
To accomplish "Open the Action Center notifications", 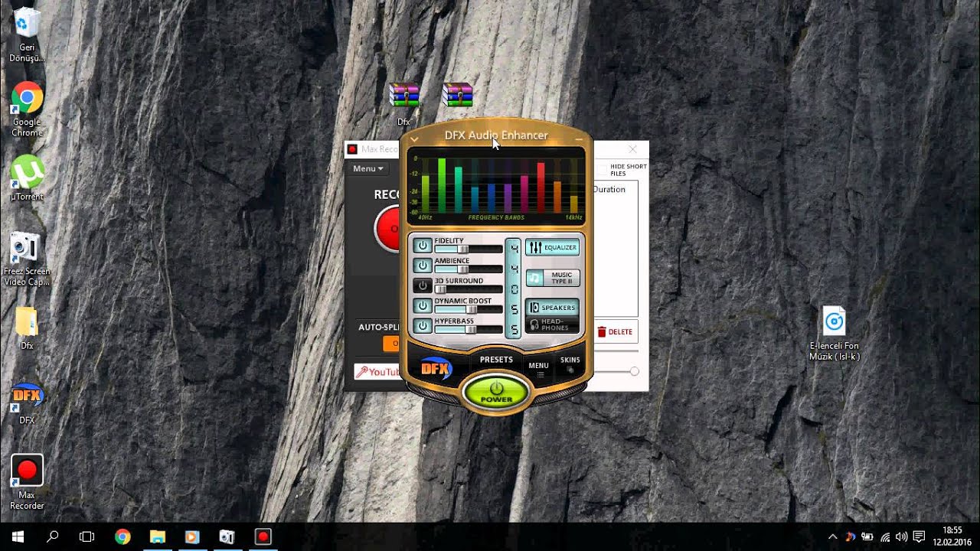I will pos(920,536).
